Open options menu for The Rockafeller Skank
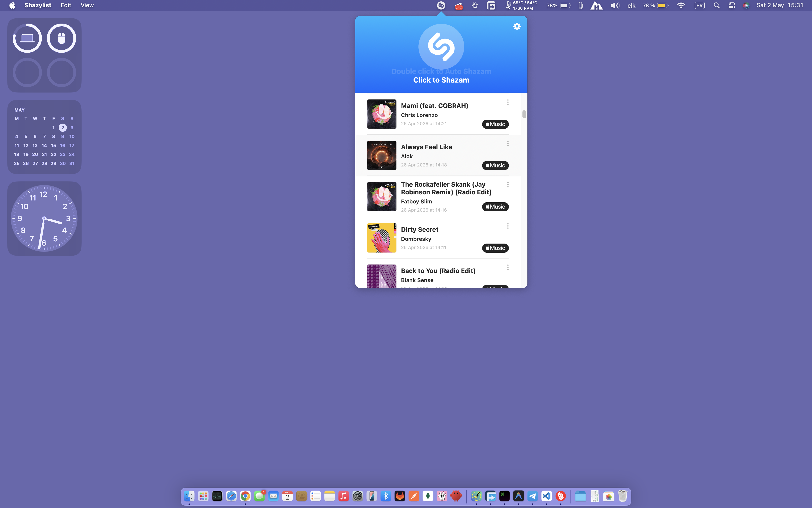This screenshot has height=508, width=812. [x=508, y=185]
